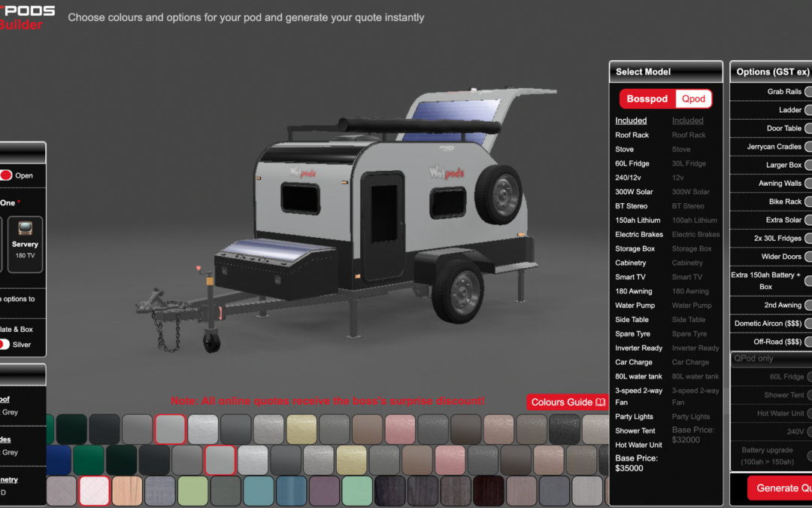Click the Bosspod 'Roof Rack' list item
The width and height of the screenshot is (812, 508).
[632, 135]
